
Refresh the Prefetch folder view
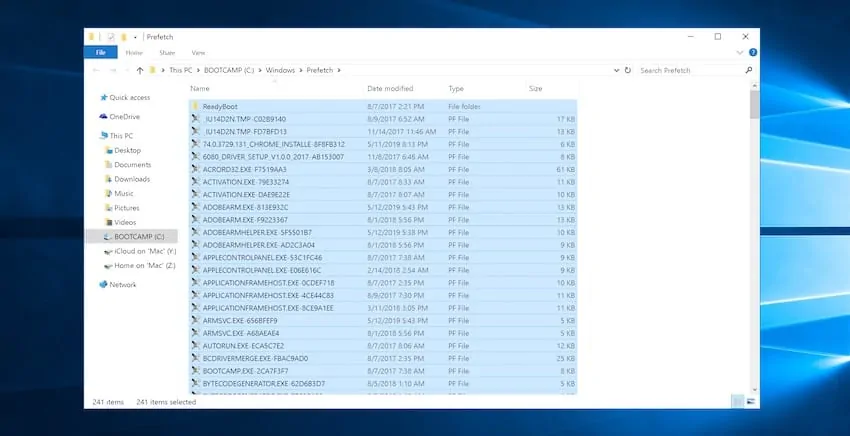628,70
